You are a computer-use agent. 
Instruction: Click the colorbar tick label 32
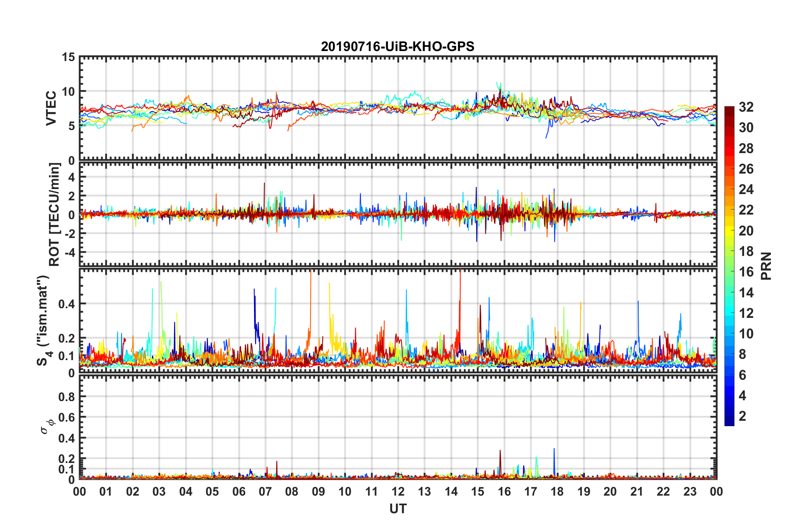tap(746, 107)
